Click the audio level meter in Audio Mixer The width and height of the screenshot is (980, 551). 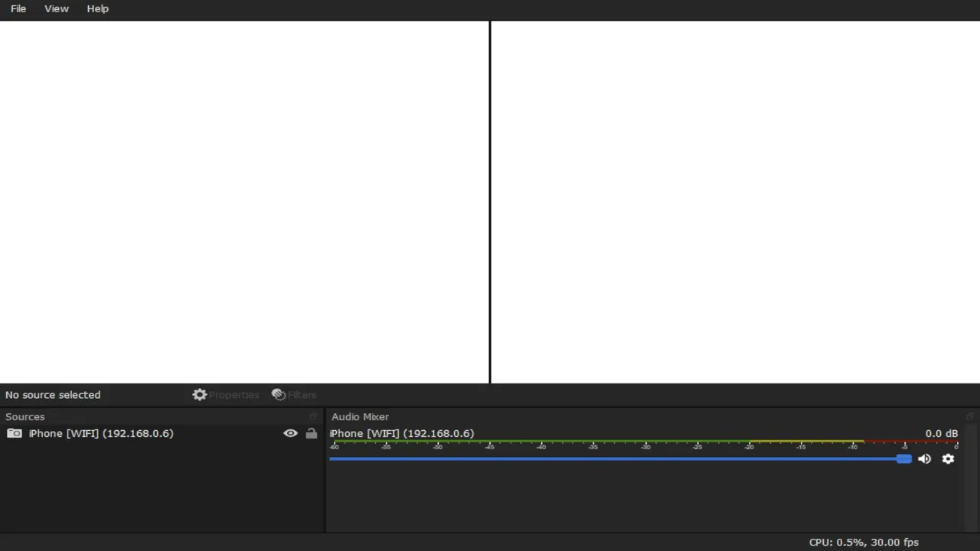643,443
